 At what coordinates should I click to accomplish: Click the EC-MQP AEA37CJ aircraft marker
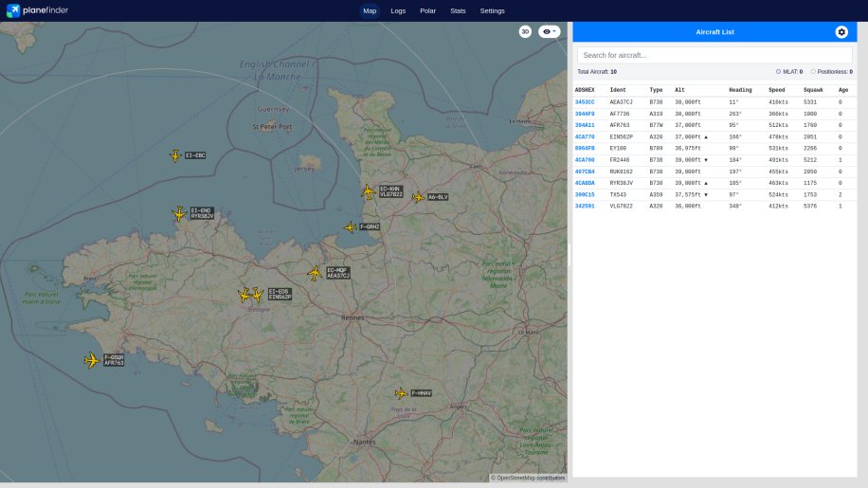pos(315,273)
